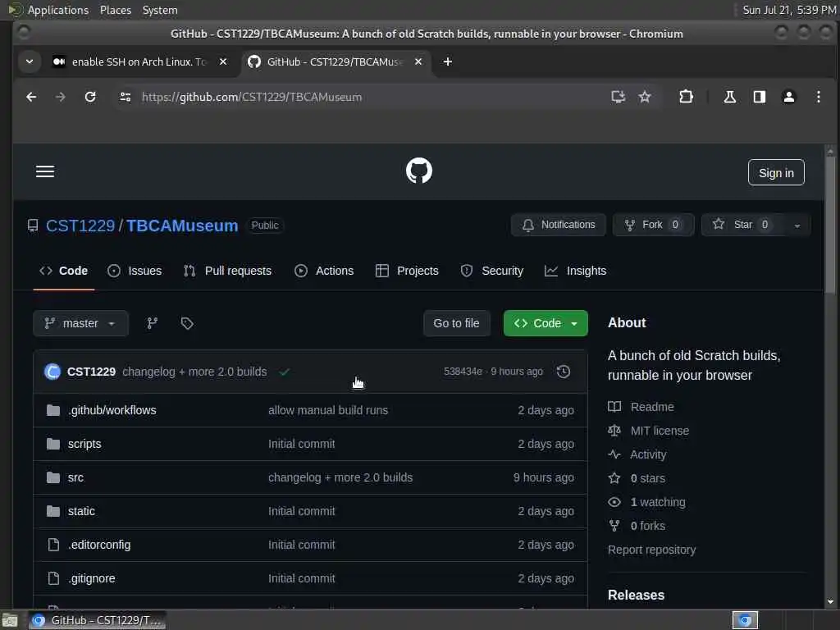Close the GitHub TBCAMuseum tab

coord(418,62)
